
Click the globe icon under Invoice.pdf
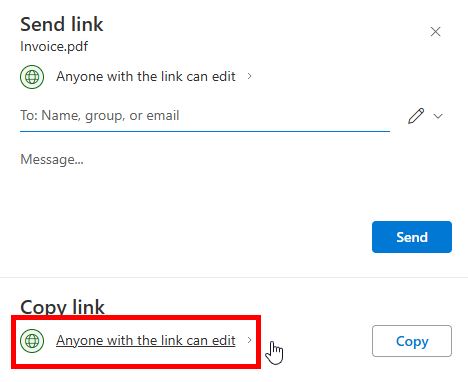coord(32,77)
